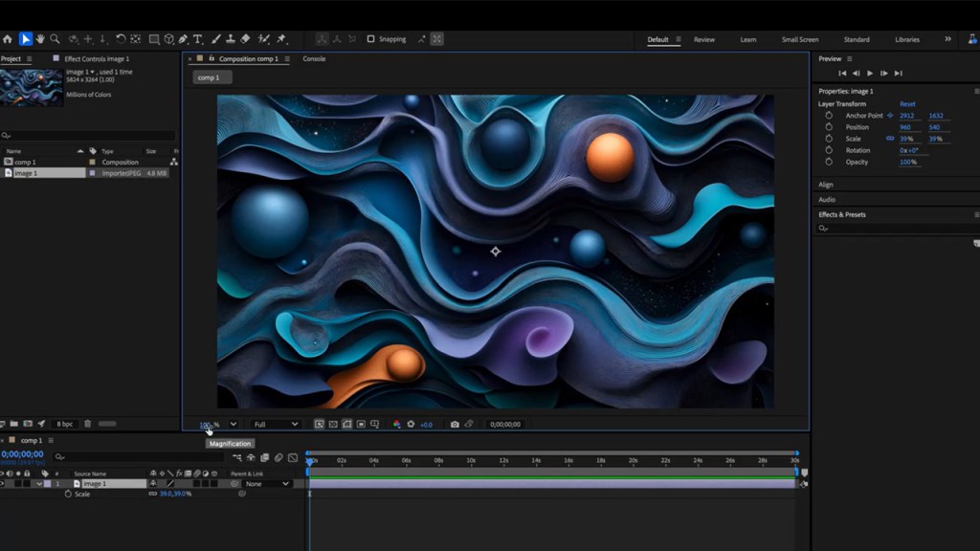Select the Rotation tool

tap(121, 39)
